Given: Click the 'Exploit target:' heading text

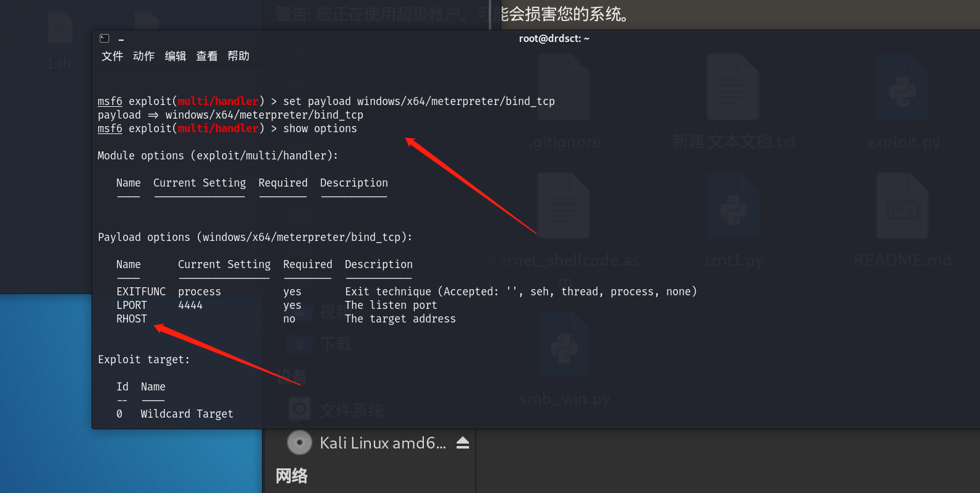Looking at the screenshot, I should [x=144, y=360].
